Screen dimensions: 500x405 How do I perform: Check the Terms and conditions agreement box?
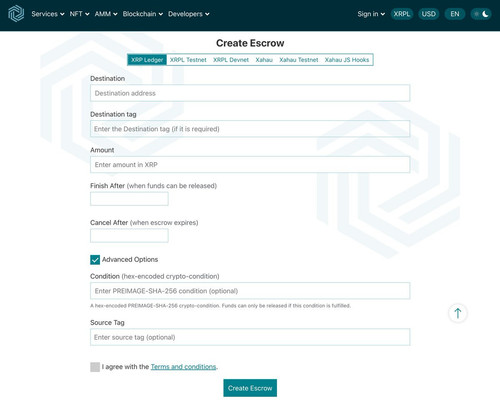click(95, 367)
